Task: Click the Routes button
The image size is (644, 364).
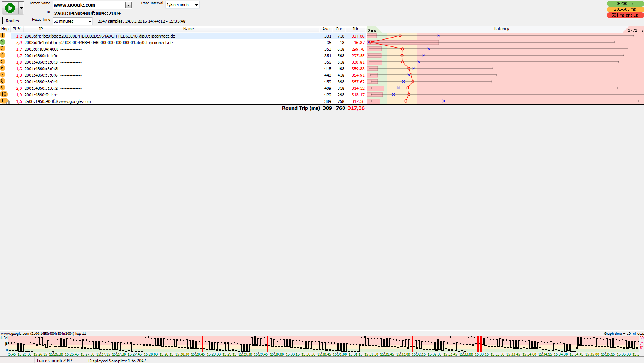Action: 12,21
